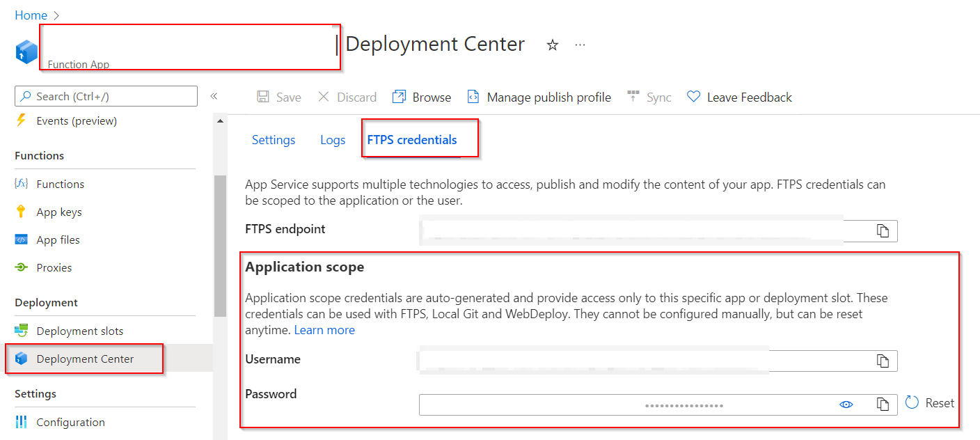Select Deployment Center in sidebar

point(85,359)
